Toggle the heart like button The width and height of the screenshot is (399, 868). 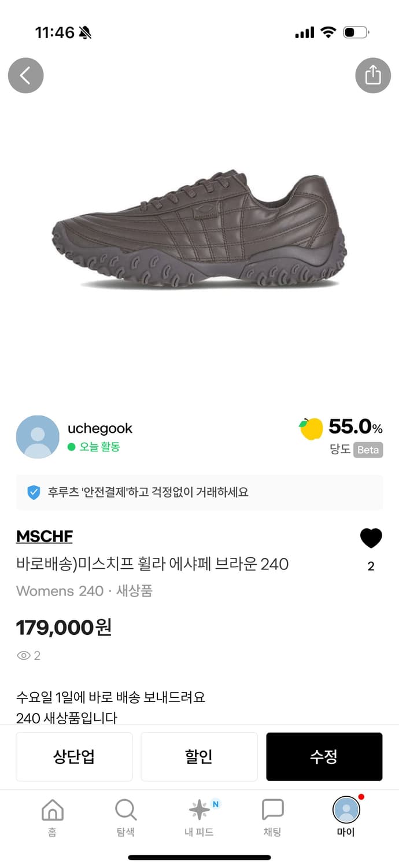(x=371, y=539)
